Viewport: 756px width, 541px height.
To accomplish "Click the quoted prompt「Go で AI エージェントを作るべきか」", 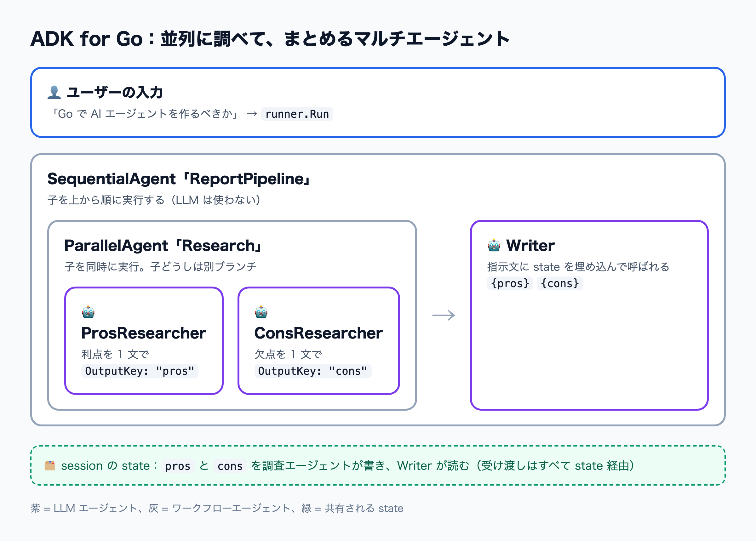I will pyautogui.click(x=145, y=114).
